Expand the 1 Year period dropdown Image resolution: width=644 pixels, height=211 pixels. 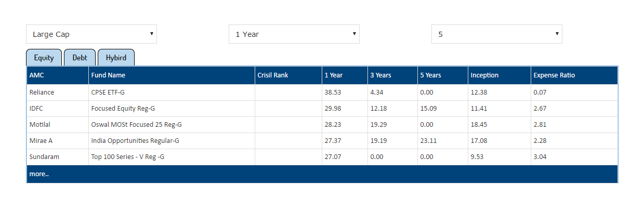click(294, 34)
